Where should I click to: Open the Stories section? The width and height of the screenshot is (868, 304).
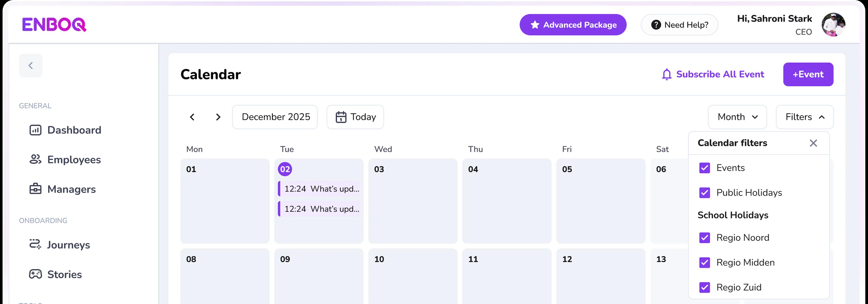pyautogui.click(x=64, y=274)
